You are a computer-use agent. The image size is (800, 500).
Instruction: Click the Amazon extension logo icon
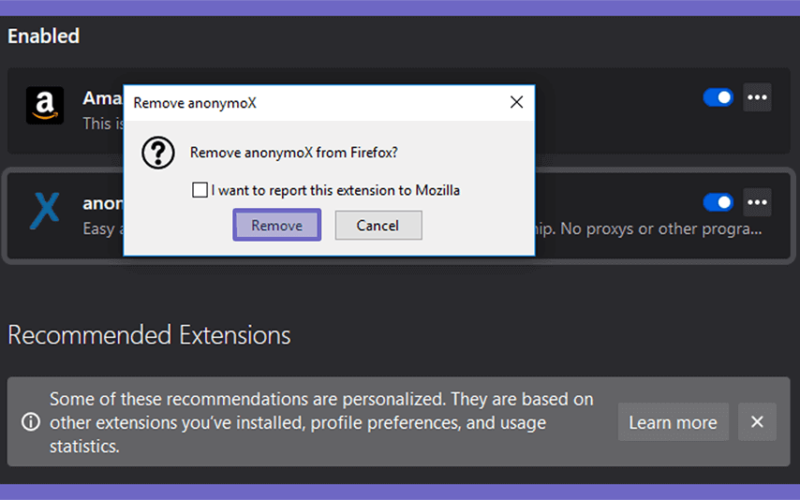pos(45,106)
